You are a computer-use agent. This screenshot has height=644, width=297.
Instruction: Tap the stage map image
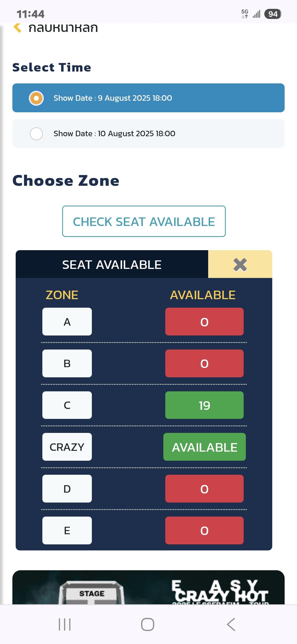point(148,587)
